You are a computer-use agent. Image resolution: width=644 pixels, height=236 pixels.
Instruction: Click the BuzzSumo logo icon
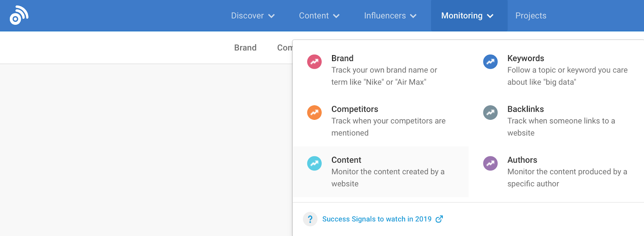[x=19, y=15]
